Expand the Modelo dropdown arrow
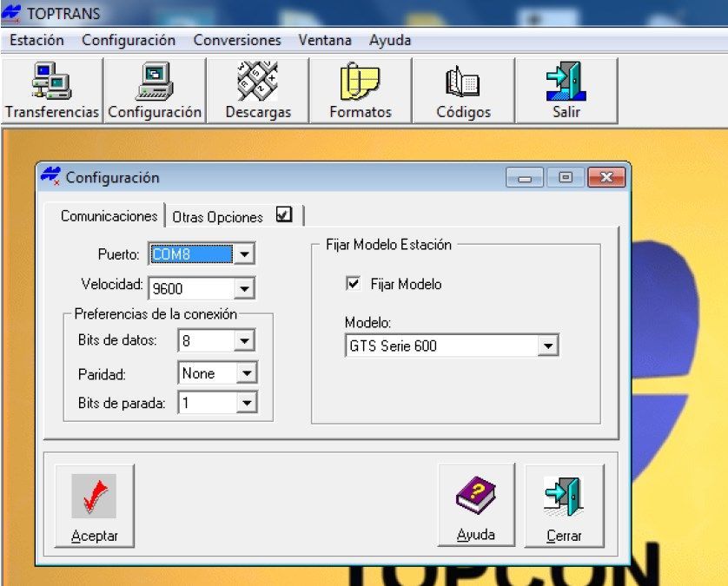Screen dimensions: 728x586 [548, 346]
